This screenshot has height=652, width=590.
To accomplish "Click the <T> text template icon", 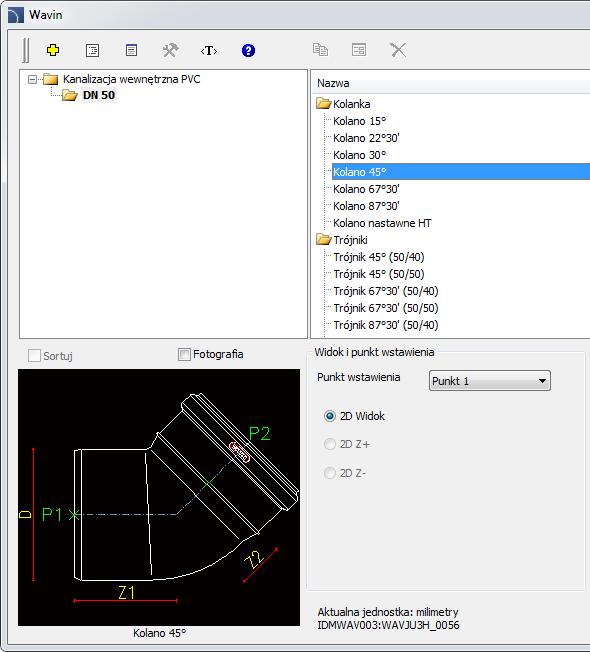I will tap(209, 51).
